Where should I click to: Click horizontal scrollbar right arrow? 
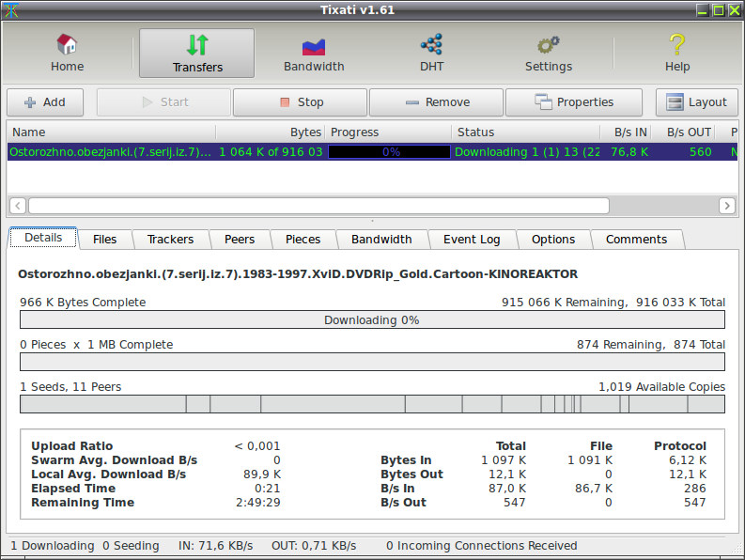tap(727, 206)
